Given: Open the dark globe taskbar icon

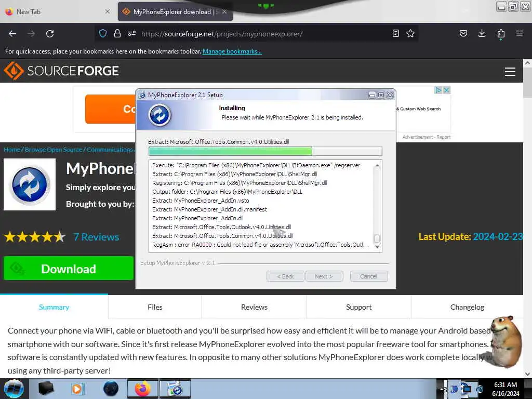Looking at the screenshot, I should (x=111, y=389).
